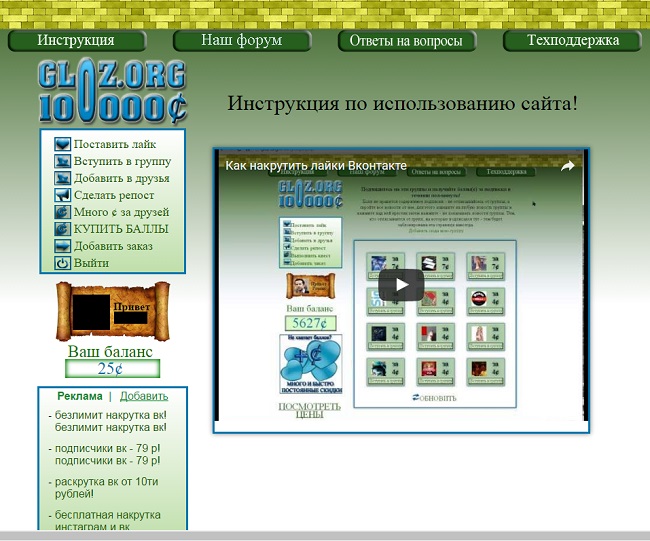This screenshot has width=650, height=541.
Task: Click megaphone icon beside Сделать репост
Action: point(63,195)
